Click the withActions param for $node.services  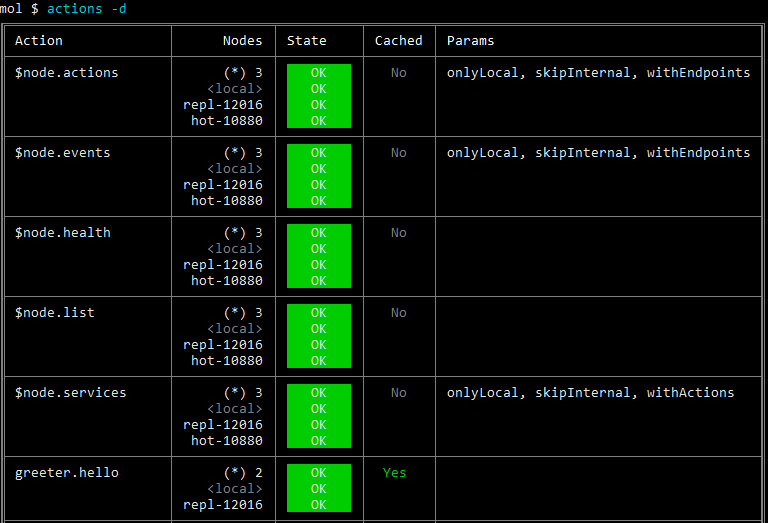click(x=690, y=393)
